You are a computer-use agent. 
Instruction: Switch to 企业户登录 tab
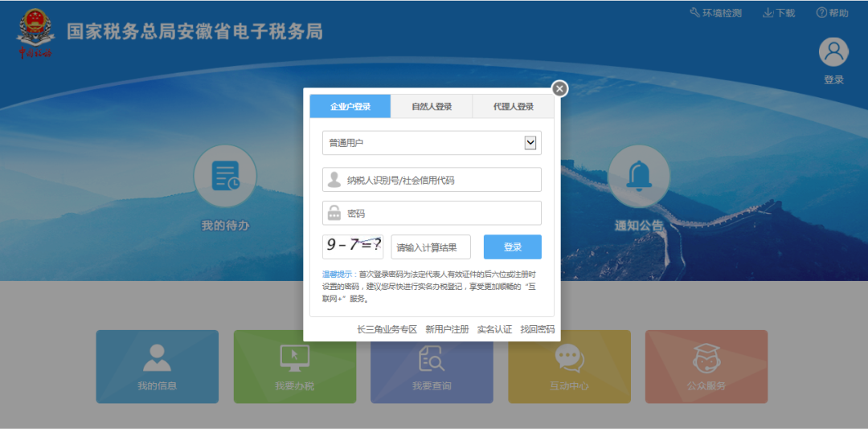point(350,106)
